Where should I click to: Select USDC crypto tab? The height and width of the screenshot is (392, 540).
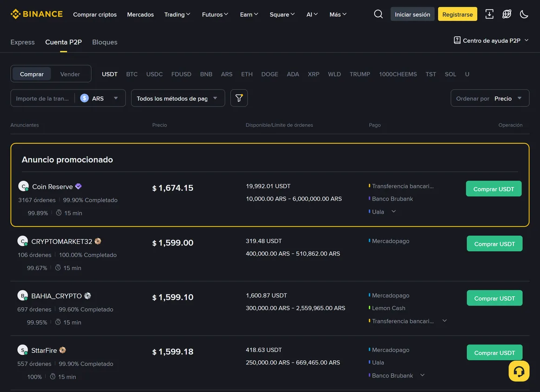pyautogui.click(x=154, y=74)
